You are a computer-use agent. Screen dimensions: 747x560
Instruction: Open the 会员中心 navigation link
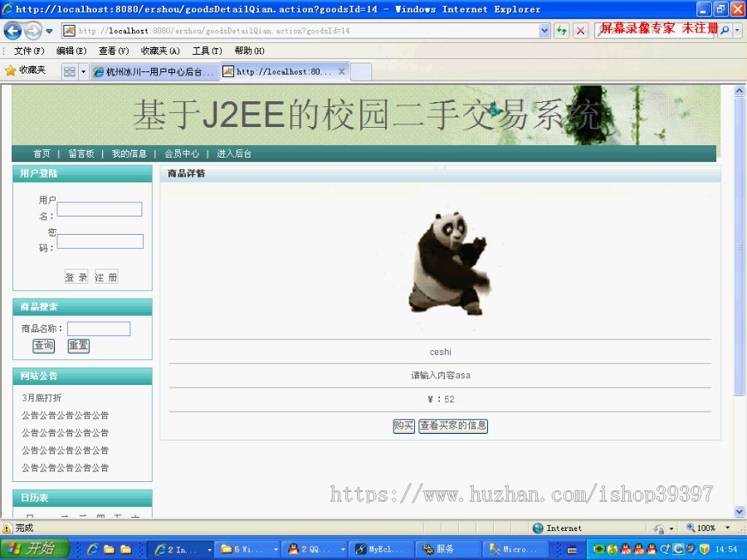(182, 153)
